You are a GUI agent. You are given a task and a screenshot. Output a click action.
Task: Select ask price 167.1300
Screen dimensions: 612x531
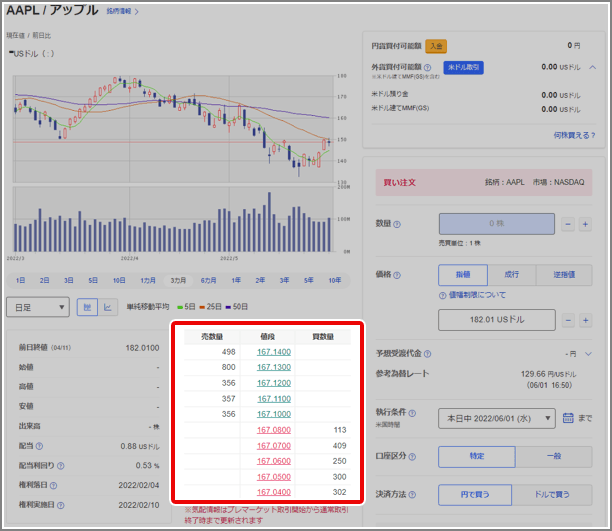click(x=274, y=367)
